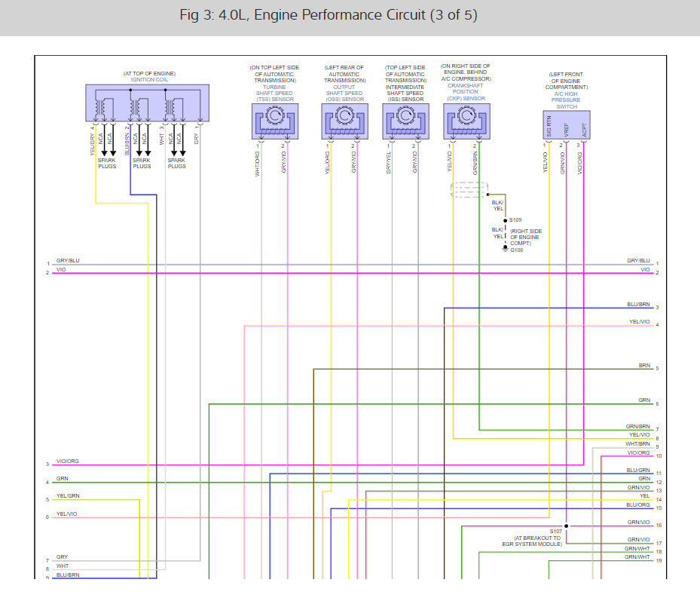Click the 'INTERMEDIATE SHAFT SPEED (ISS) SENSOR' label

[x=405, y=93]
